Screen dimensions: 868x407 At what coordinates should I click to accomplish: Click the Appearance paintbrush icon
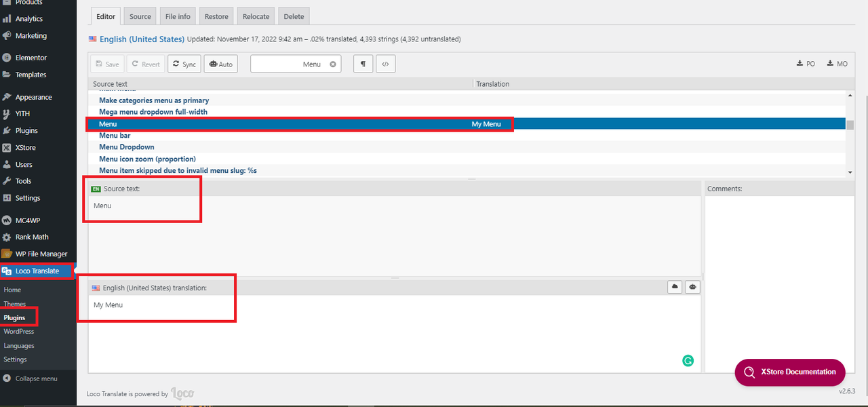coord(7,97)
